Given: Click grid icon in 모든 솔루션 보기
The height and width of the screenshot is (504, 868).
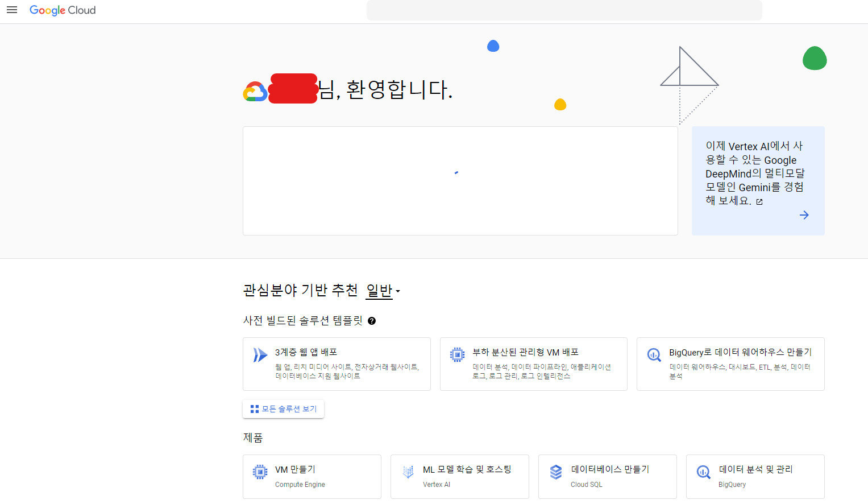Looking at the screenshot, I should coord(255,409).
